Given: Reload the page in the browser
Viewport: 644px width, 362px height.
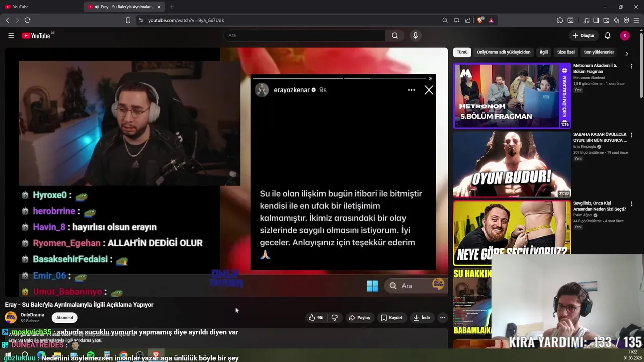Looking at the screenshot, I should pyautogui.click(x=27, y=20).
